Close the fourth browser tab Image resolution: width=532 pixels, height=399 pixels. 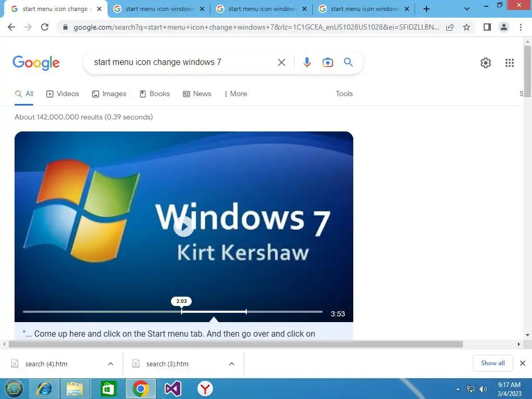coord(407,9)
